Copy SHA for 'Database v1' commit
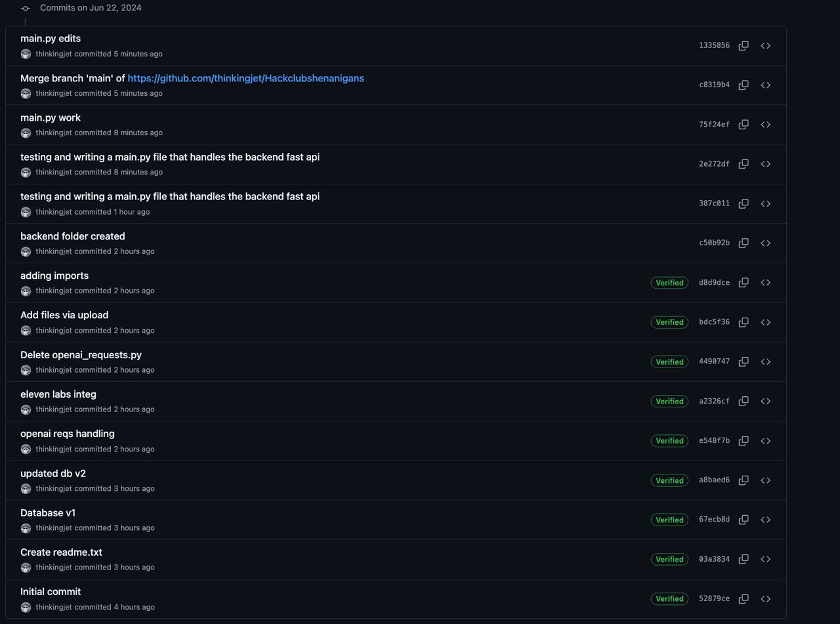Screen dimensions: 840x624 [x=744, y=520]
